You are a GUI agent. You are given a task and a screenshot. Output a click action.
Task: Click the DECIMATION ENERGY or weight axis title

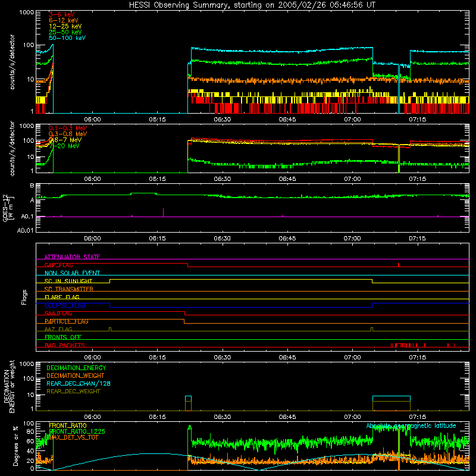click(9, 386)
